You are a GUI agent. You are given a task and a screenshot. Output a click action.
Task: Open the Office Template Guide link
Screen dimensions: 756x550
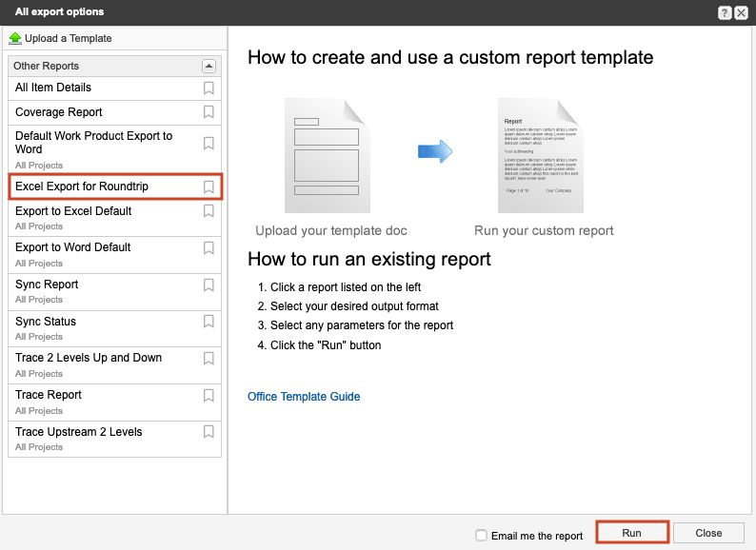point(304,397)
